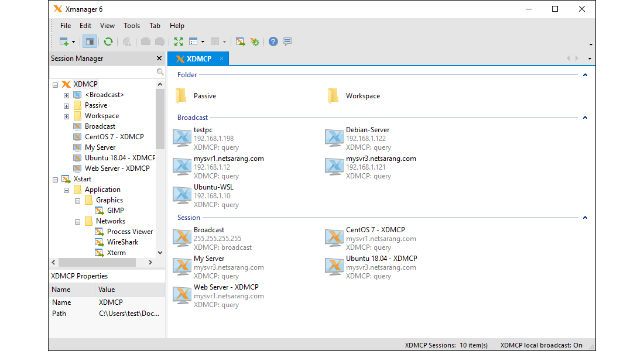Click the blue Help question mark icon

[273, 42]
